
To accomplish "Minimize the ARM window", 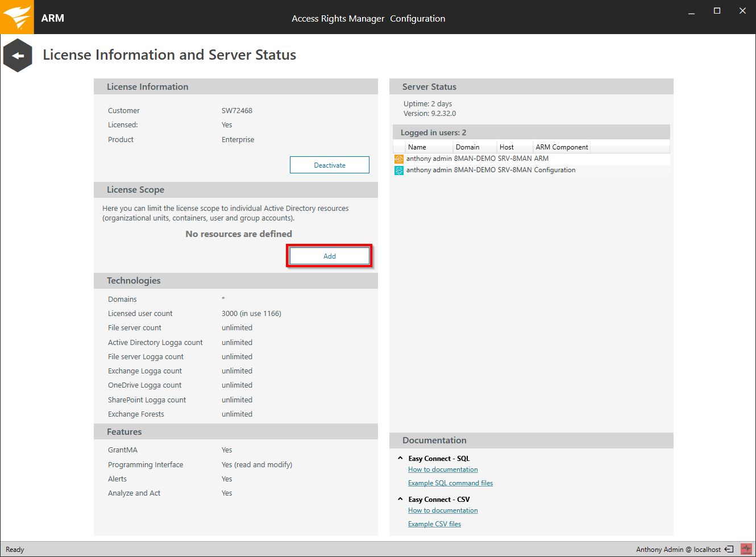I will (691, 11).
